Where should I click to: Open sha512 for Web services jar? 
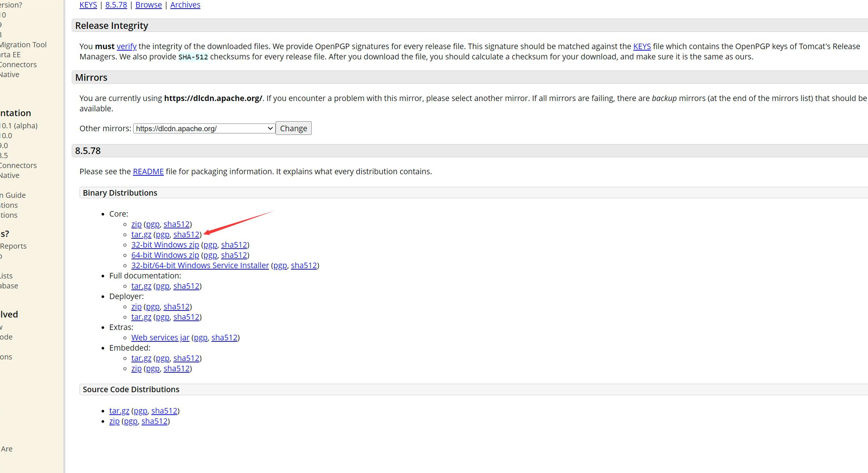225,338
